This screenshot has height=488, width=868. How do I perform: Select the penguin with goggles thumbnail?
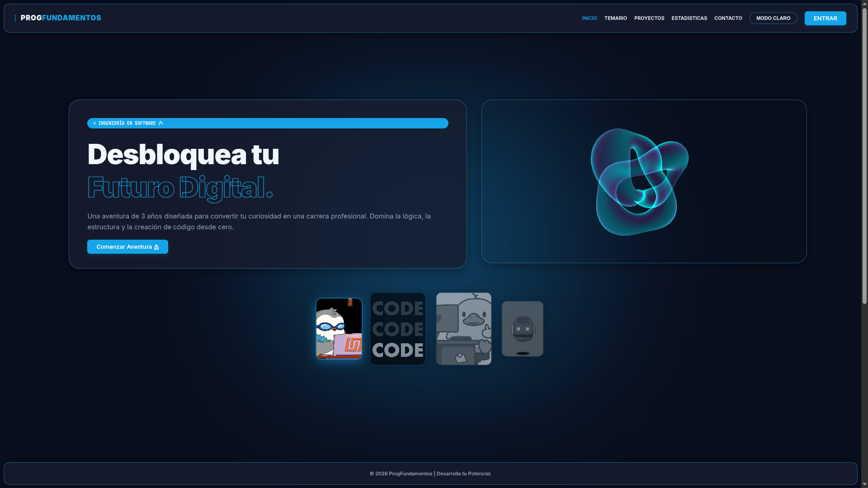[x=339, y=329]
